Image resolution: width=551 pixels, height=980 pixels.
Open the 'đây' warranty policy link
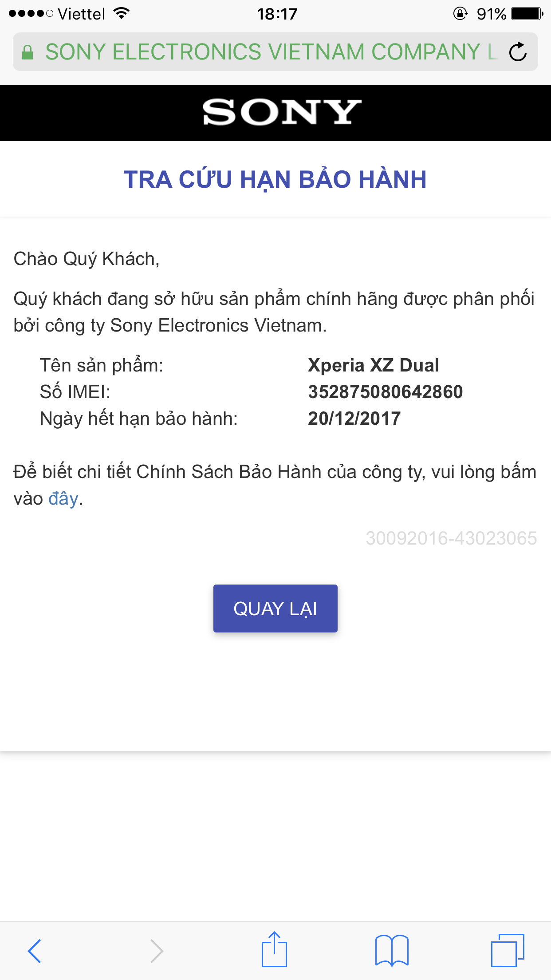[63, 498]
